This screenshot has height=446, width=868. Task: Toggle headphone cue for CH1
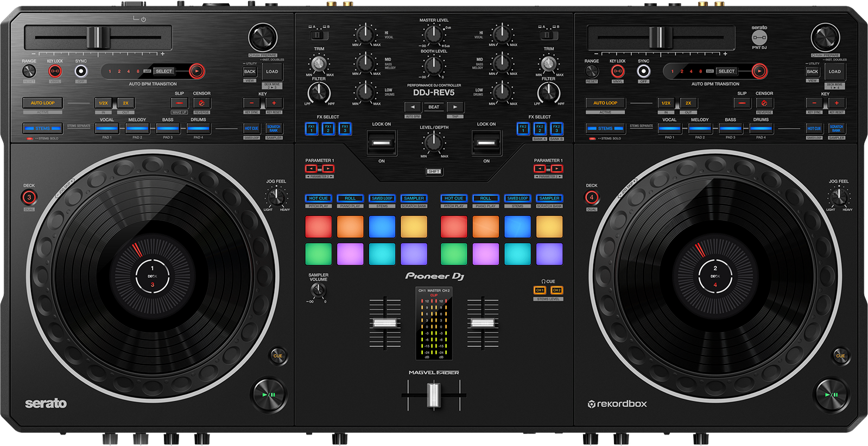(540, 290)
